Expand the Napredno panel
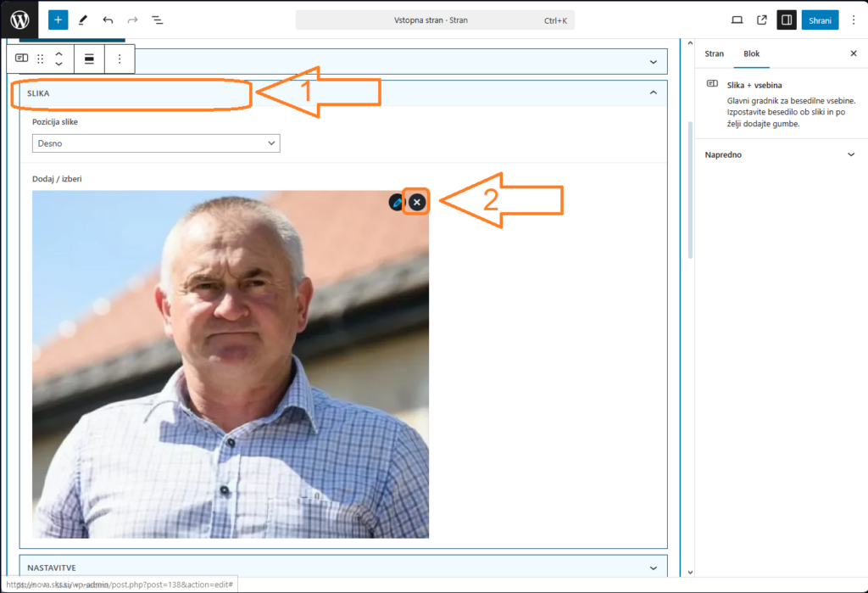This screenshot has height=593, width=868. [x=851, y=155]
